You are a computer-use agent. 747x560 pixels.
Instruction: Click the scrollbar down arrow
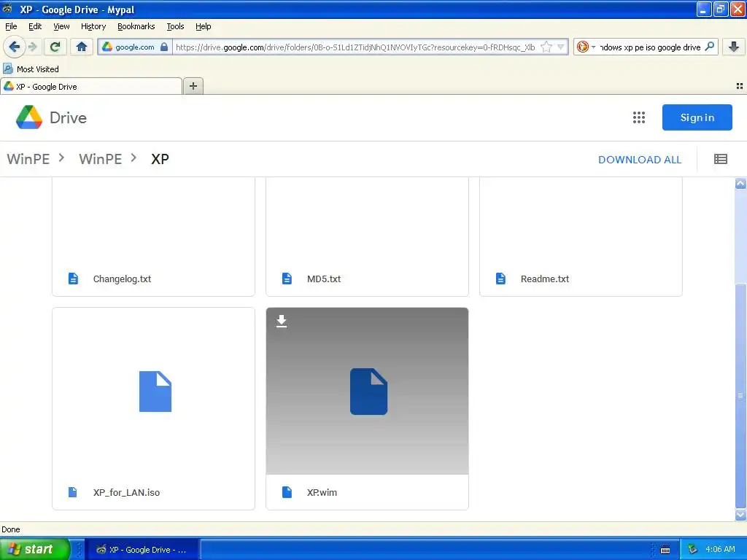coord(740,515)
